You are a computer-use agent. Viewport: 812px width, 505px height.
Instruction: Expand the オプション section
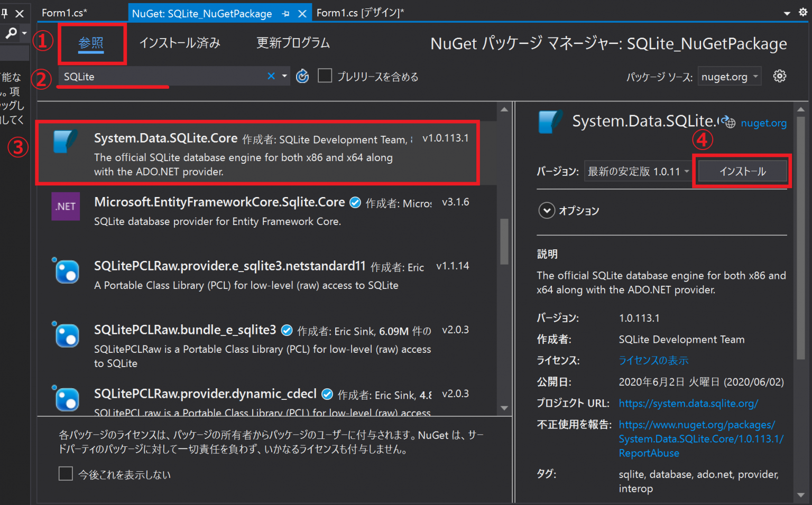tap(547, 210)
